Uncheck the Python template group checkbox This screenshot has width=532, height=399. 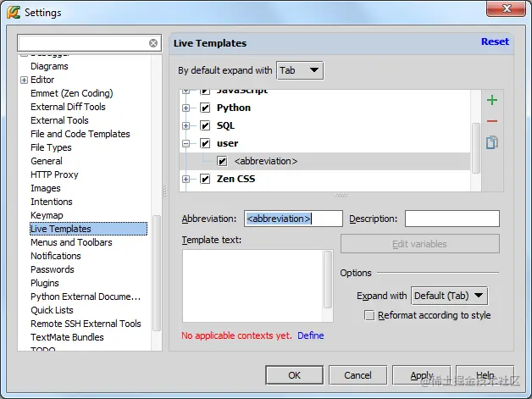click(x=205, y=108)
